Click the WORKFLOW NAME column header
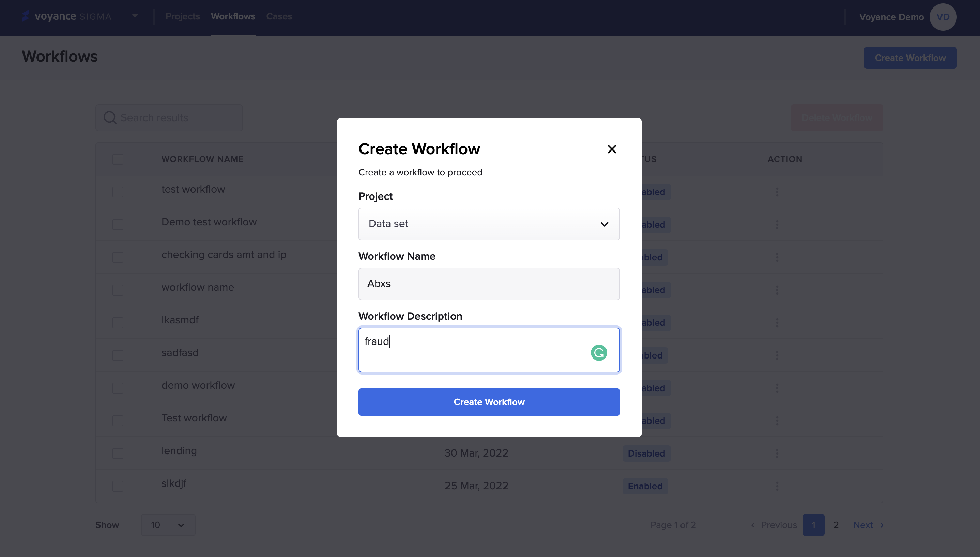Viewport: 980px width, 557px height. pos(202,159)
